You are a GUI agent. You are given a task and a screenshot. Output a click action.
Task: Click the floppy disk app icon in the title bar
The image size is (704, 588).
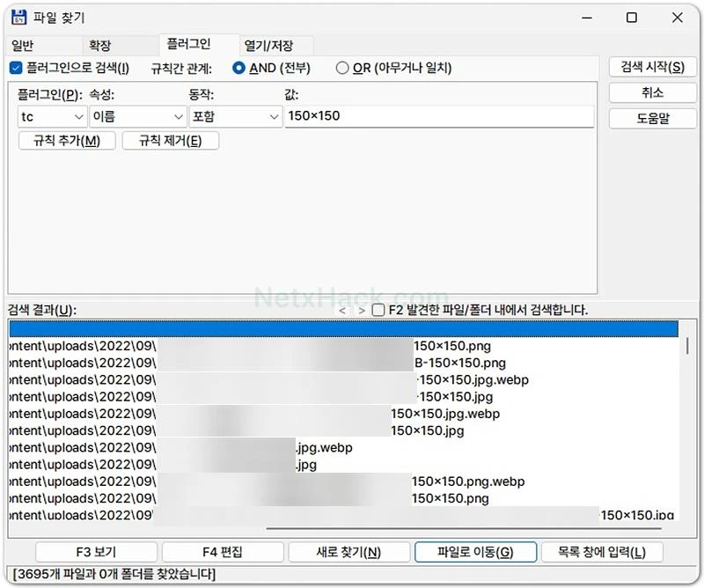tap(18, 17)
